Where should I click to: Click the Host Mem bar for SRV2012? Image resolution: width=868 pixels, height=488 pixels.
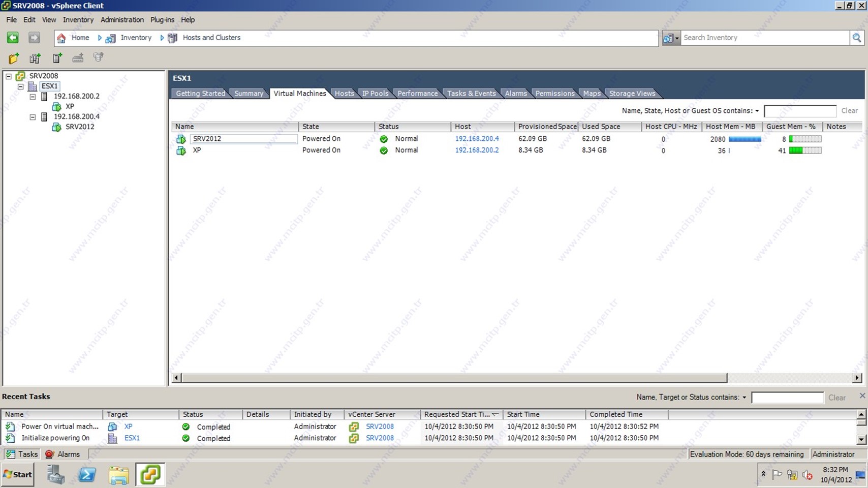pos(745,139)
